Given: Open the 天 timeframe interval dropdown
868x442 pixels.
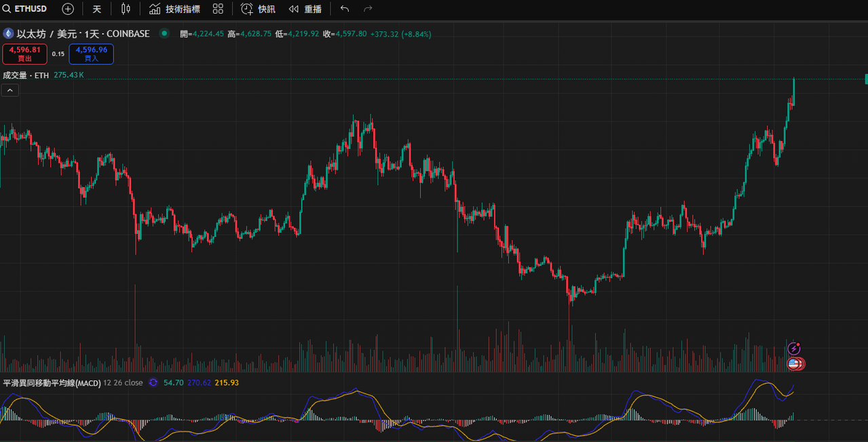Looking at the screenshot, I should pyautogui.click(x=97, y=9).
